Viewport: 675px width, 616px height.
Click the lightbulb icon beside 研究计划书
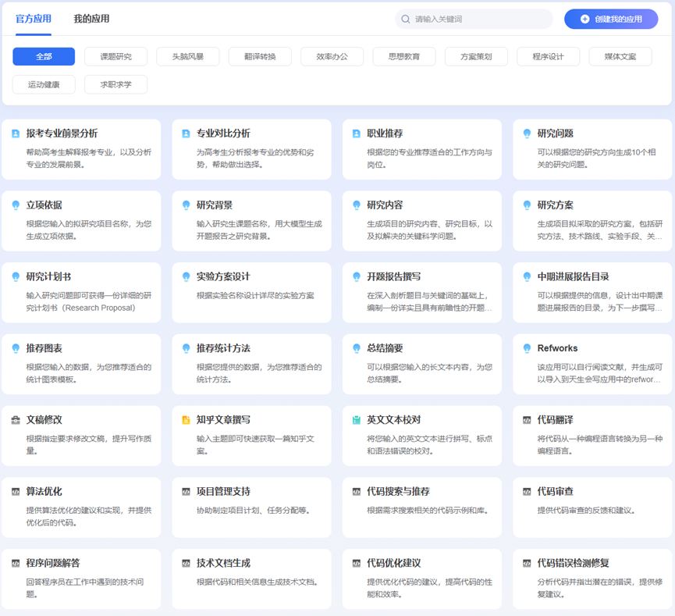[16, 276]
